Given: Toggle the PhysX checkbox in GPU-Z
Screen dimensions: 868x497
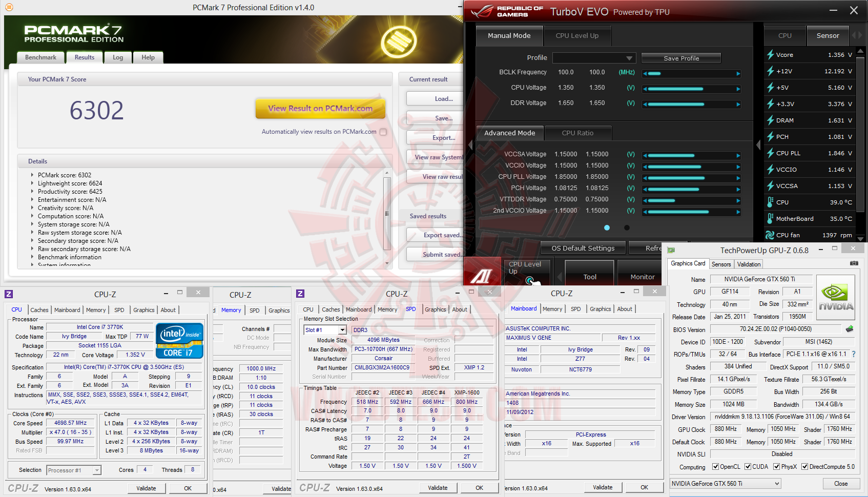Looking at the screenshot, I should point(777,467).
